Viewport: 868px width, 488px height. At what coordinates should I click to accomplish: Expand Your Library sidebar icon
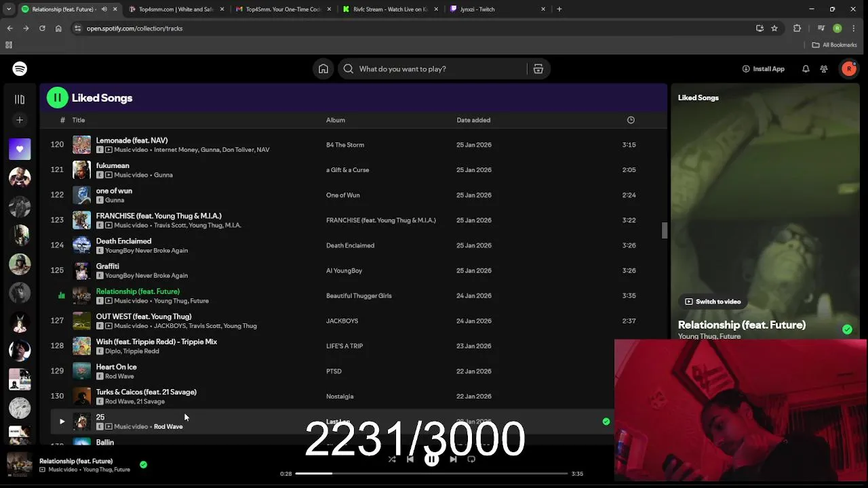[20, 99]
